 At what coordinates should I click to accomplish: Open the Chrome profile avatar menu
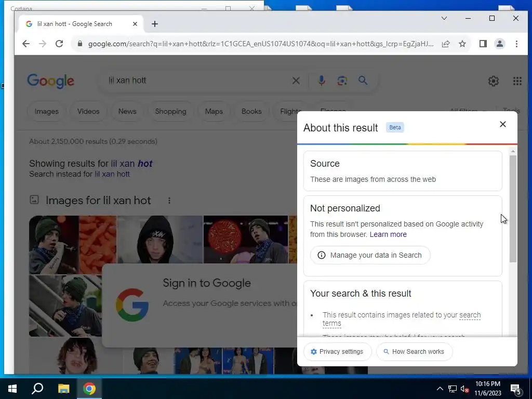(x=500, y=44)
